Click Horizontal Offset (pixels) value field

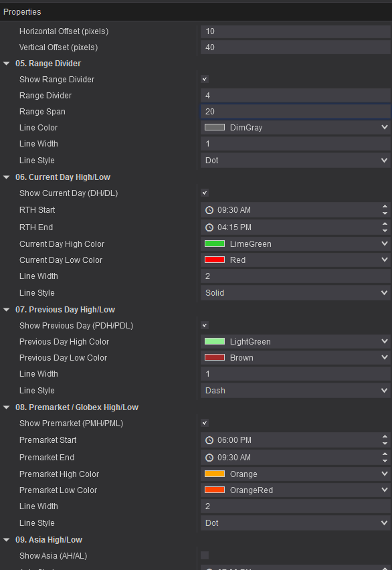tap(296, 31)
